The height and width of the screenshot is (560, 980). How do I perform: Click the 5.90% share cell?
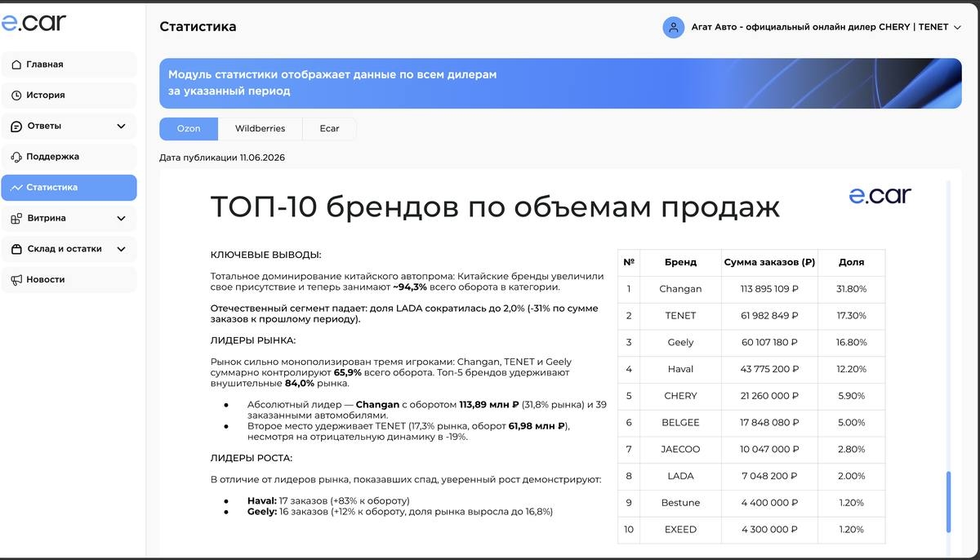tap(852, 396)
